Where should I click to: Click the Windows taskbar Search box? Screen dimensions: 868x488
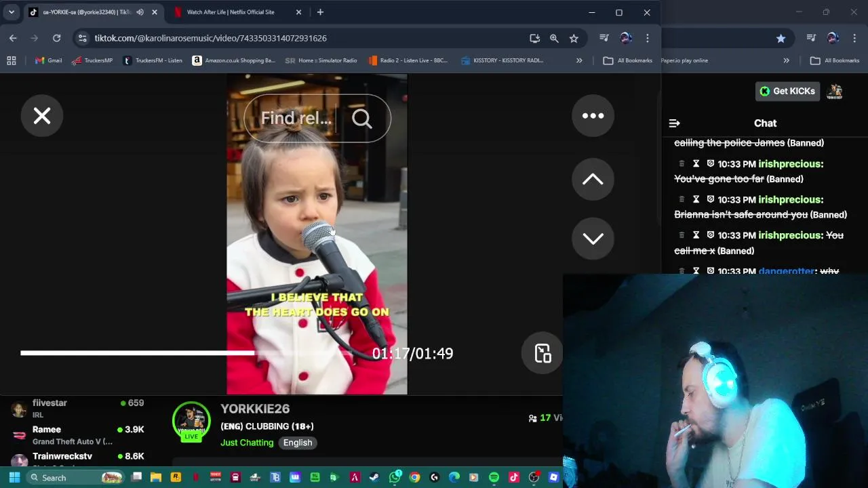(x=75, y=477)
